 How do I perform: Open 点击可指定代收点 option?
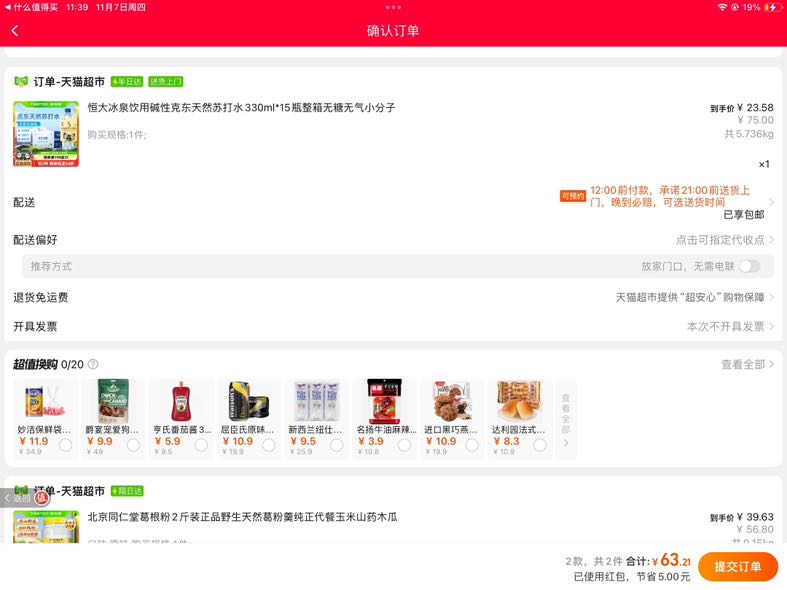[x=725, y=240]
